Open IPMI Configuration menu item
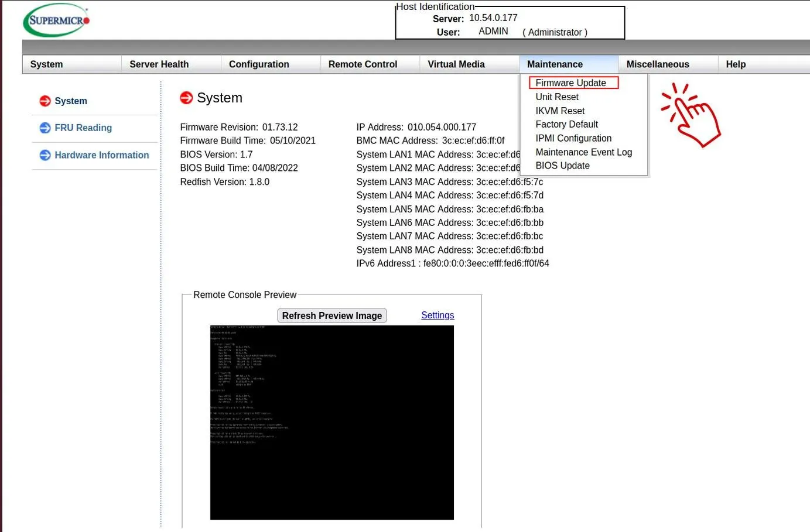 point(573,138)
